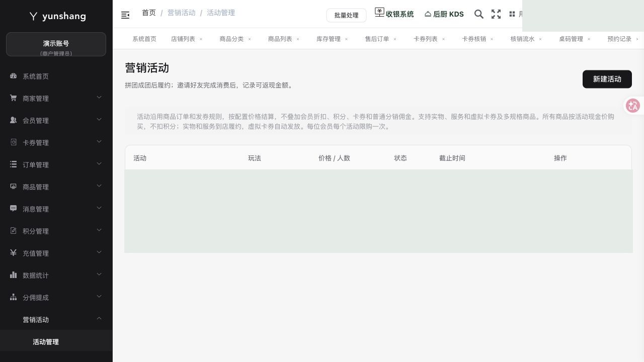Switch to the 系统首页 tab

144,39
